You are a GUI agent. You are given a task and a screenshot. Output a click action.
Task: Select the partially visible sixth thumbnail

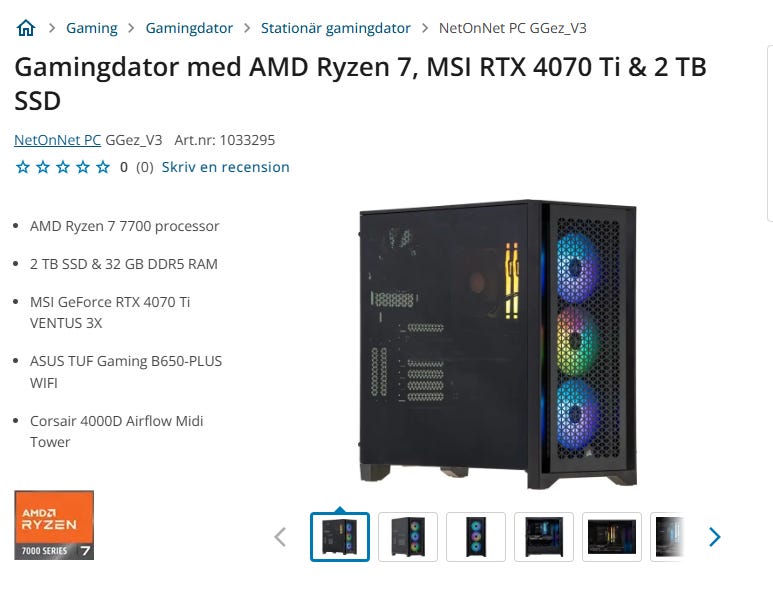tap(668, 537)
